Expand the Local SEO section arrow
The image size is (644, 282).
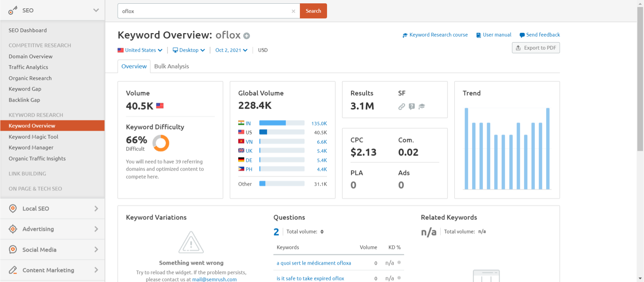tap(96, 209)
